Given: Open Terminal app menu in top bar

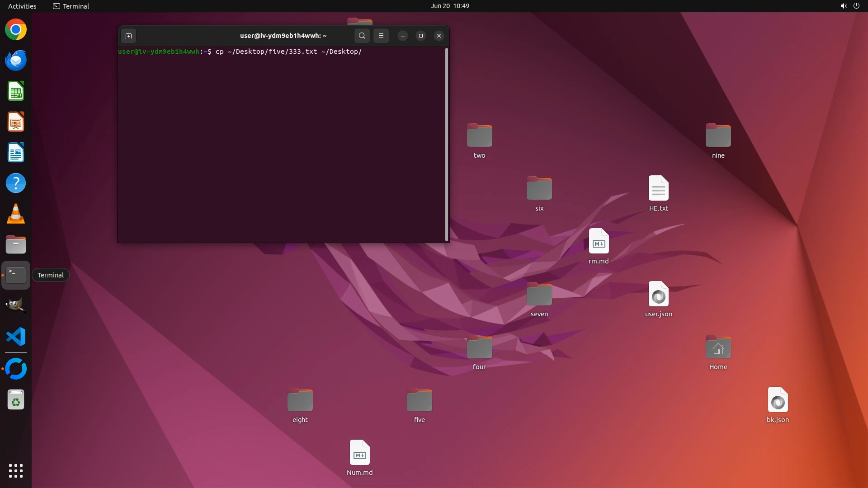Looking at the screenshot, I should [71, 6].
